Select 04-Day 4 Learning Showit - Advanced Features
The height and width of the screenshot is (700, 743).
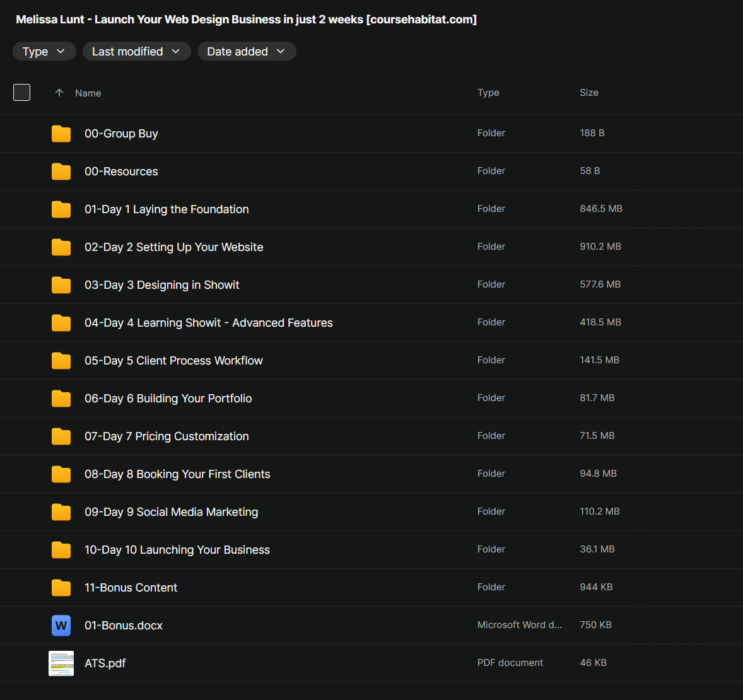click(x=209, y=323)
